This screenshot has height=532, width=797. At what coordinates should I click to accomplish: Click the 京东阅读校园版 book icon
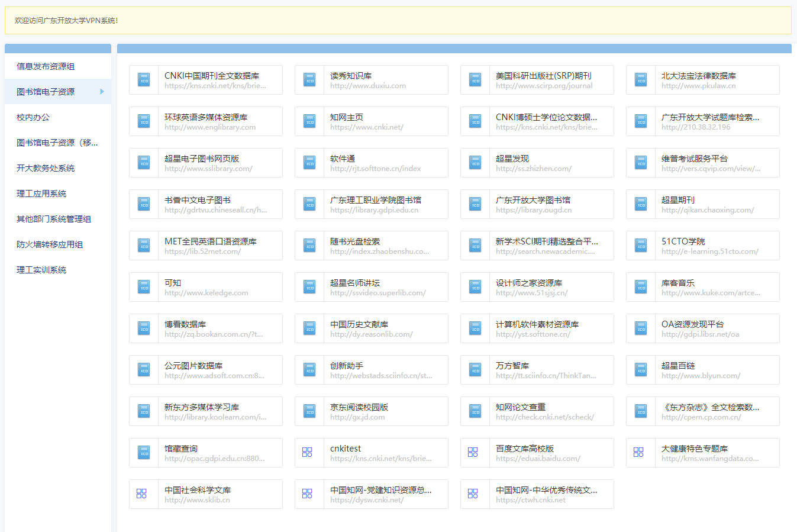click(x=309, y=411)
